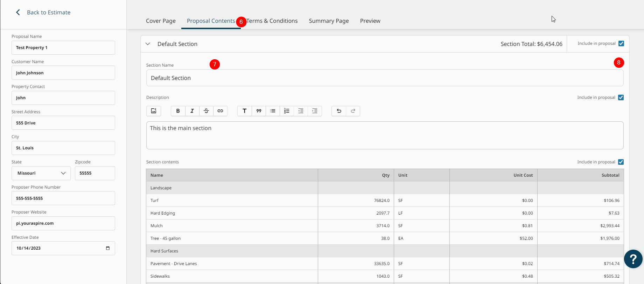The width and height of the screenshot is (644, 284).
Task: Edit the Proposer Phone Number field
Action: pos(63,198)
